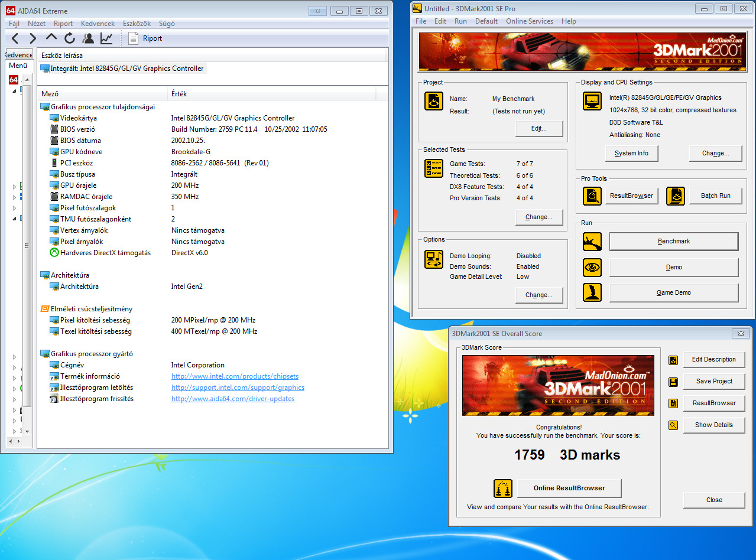Open the 3DMark Help menu
The width and height of the screenshot is (756, 560).
(x=569, y=21)
